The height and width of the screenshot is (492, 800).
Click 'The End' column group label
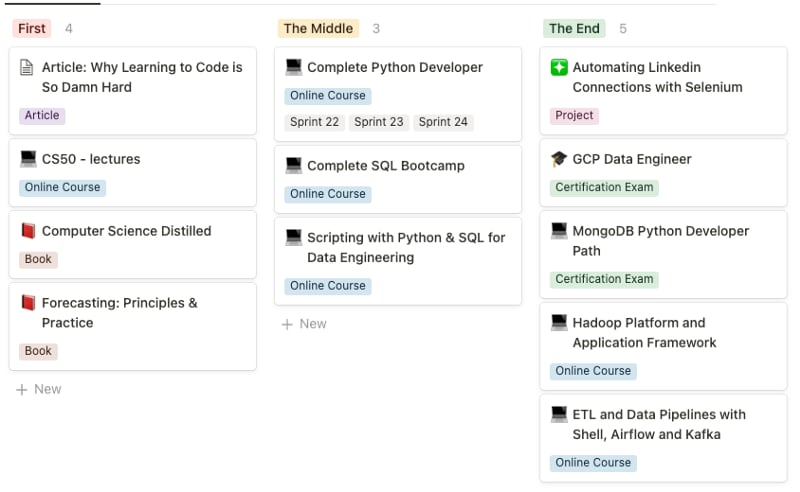574,29
